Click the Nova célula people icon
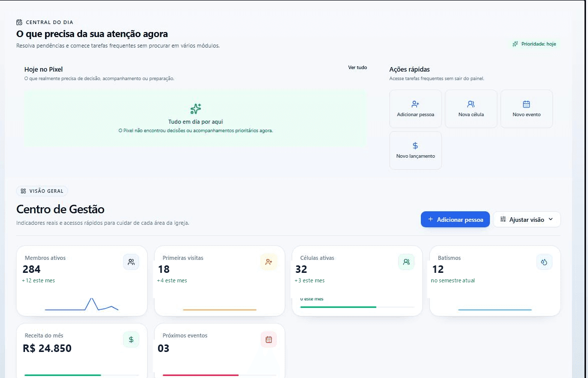 (471, 104)
